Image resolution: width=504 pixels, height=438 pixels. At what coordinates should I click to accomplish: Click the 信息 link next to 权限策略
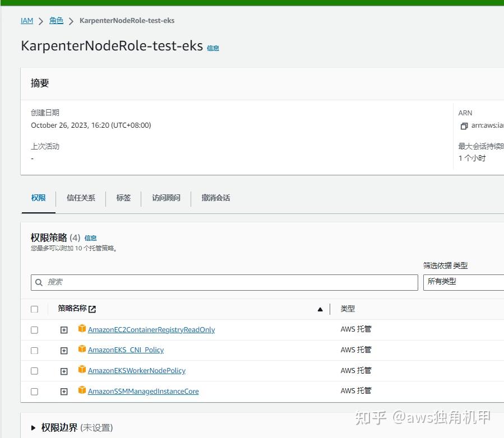(x=90, y=237)
